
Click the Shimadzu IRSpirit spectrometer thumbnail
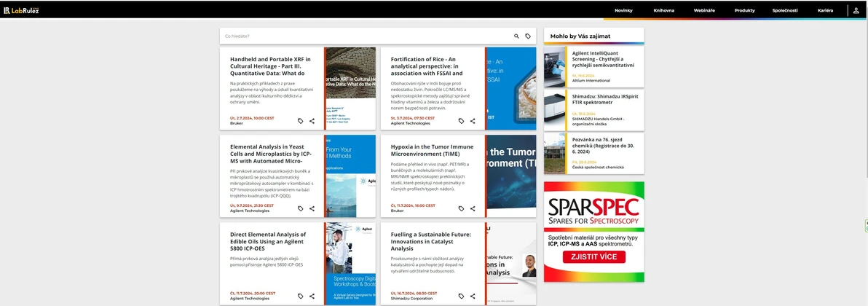(x=555, y=110)
